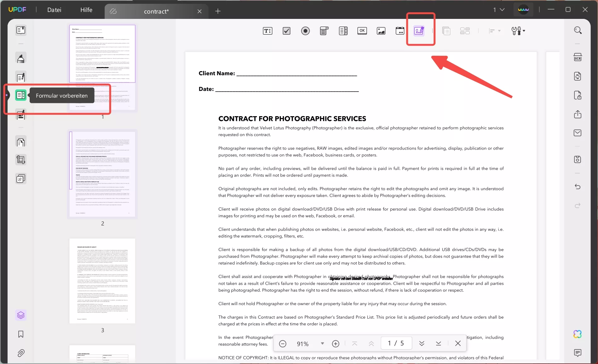Open the UPDF AI assistant icon
This screenshot has width=598, height=364.
(578, 334)
